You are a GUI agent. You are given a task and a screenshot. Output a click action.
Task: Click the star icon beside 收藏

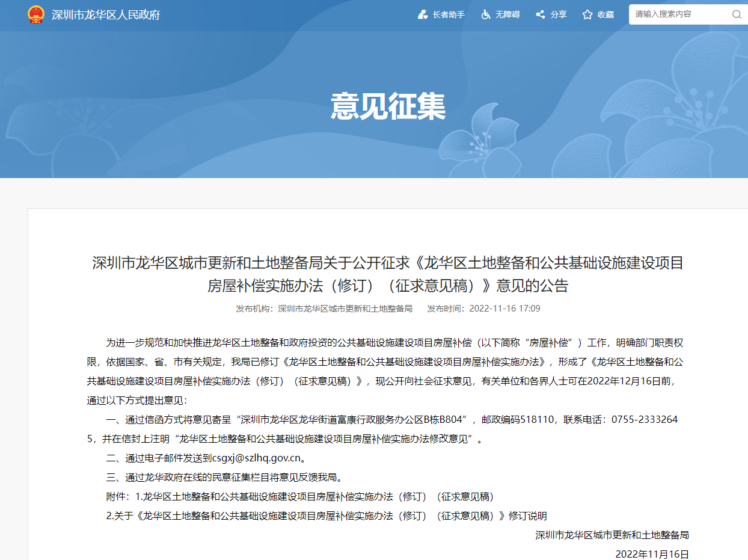point(587,14)
